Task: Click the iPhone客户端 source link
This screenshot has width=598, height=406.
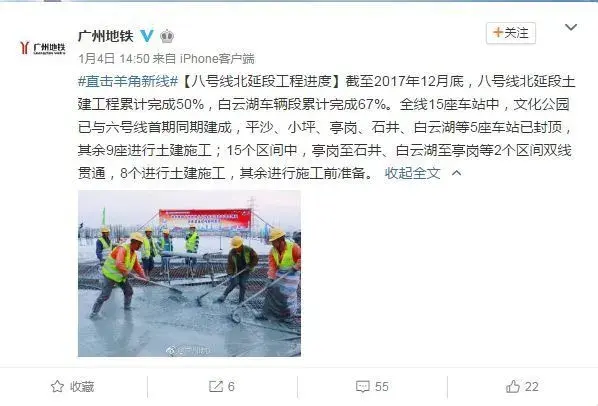Action: pos(217,59)
